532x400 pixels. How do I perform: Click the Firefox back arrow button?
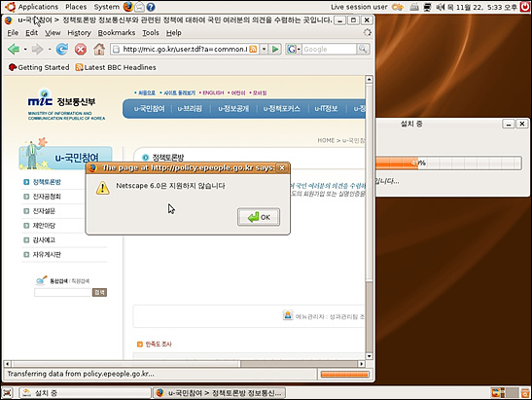coord(14,50)
